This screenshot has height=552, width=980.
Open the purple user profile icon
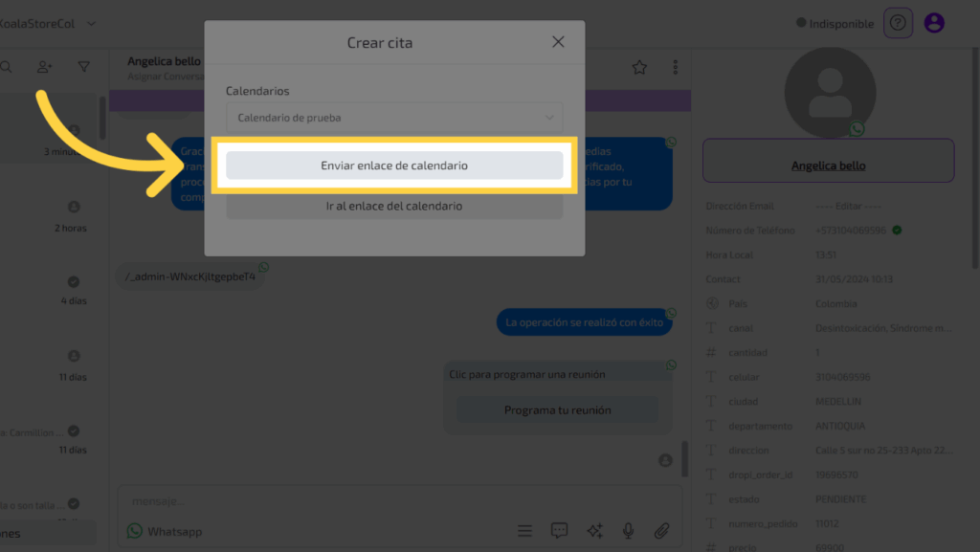(x=935, y=22)
